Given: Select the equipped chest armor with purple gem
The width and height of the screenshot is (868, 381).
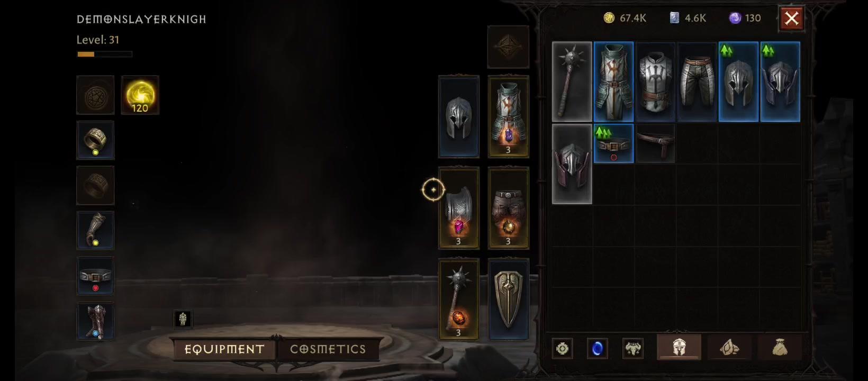Looking at the screenshot, I should click(508, 116).
